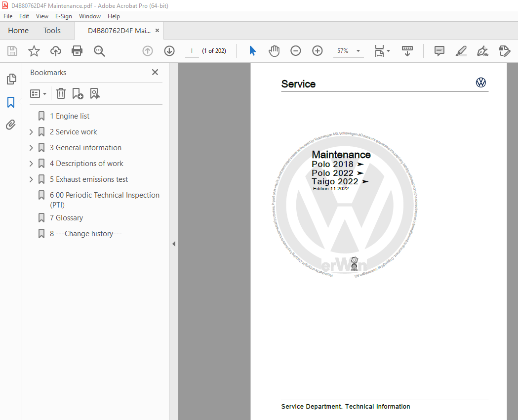Open the Window menu
This screenshot has height=420, width=518.
(89, 16)
